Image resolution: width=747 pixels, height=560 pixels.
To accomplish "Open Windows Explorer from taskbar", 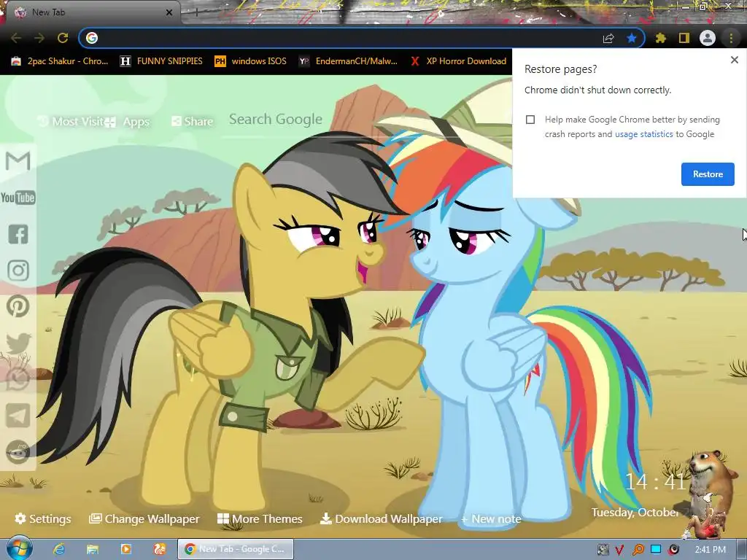I will 92,549.
